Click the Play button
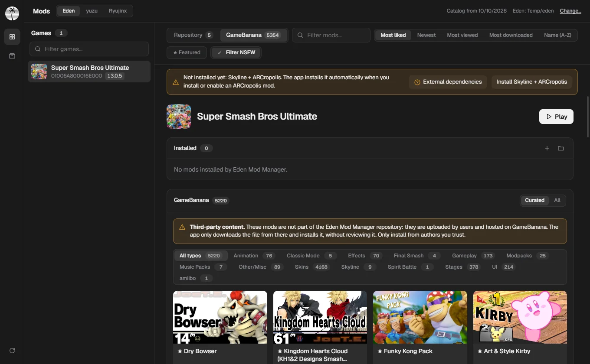Image resolution: width=590 pixels, height=364 pixels. tap(556, 117)
